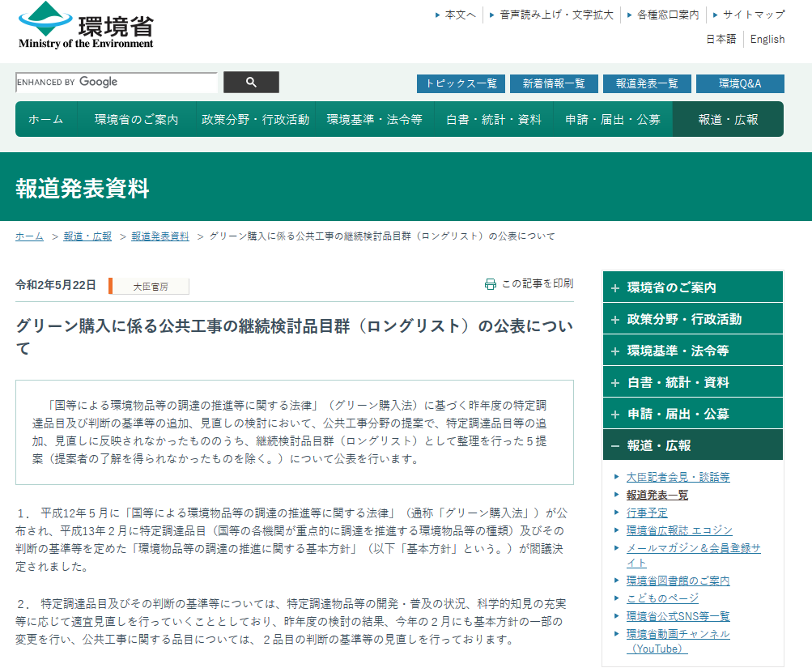The width and height of the screenshot is (812, 668).
Task: Open the サイトマップ link
Action: [753, 15]
